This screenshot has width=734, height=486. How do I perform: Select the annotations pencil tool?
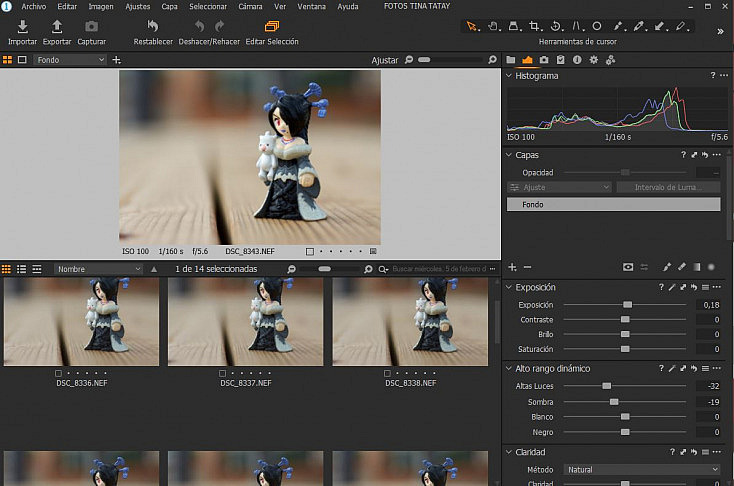pos(681,26)
